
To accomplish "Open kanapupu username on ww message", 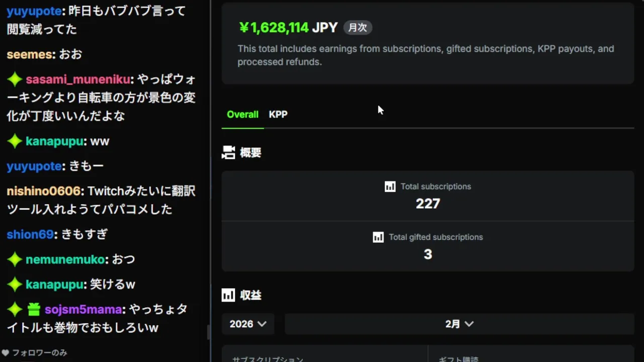I will (x=54, y=141).
